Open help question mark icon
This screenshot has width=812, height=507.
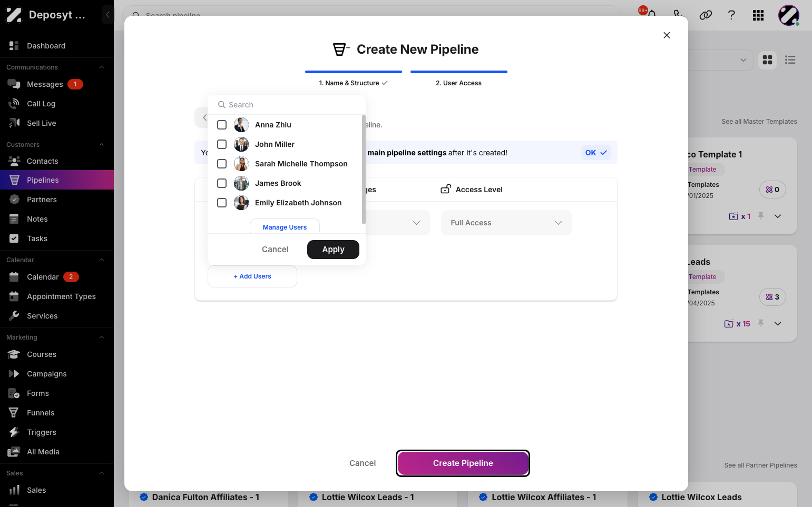point(731,15)
